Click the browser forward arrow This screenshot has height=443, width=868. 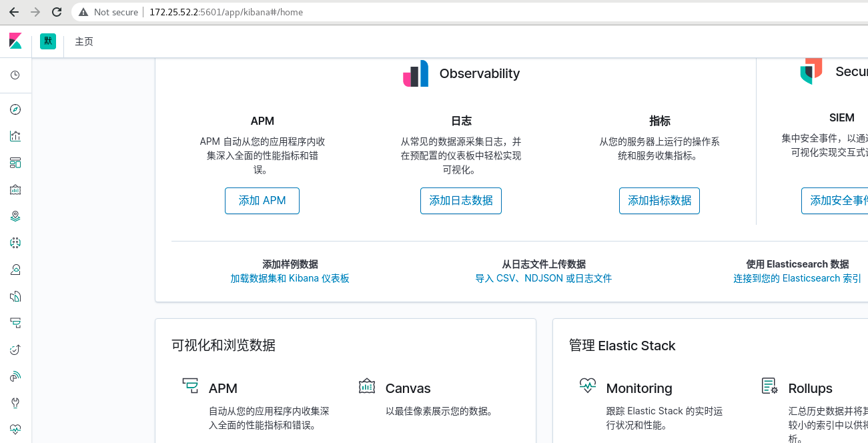(x=35, y=12)
